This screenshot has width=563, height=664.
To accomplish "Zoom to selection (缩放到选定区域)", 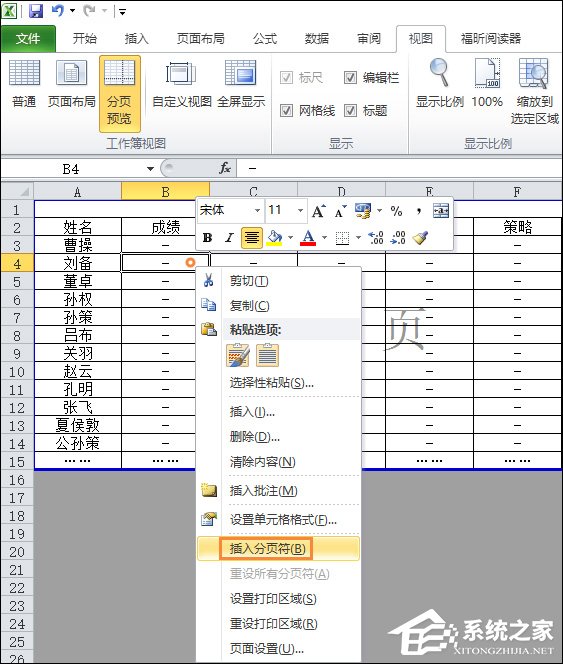I will click(535, 91).
